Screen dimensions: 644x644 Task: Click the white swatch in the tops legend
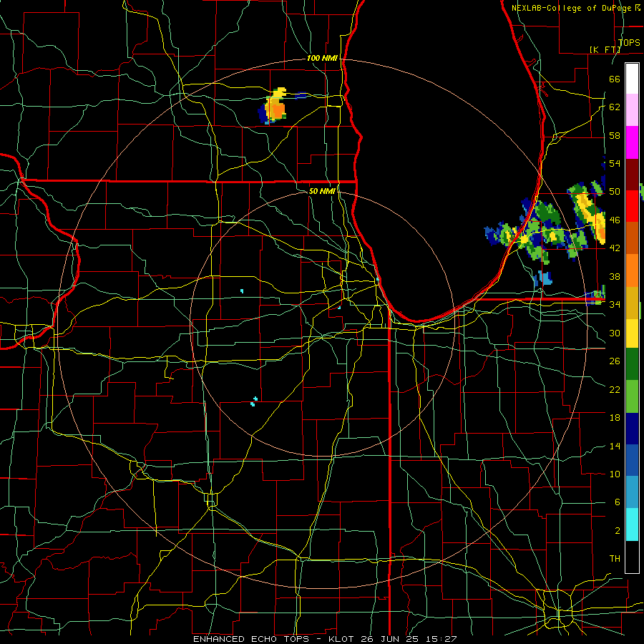[632, 79]
